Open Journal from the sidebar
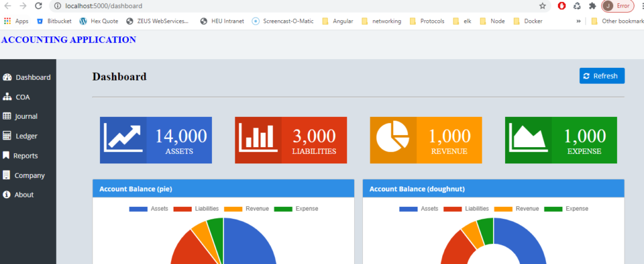 (26, 116)
